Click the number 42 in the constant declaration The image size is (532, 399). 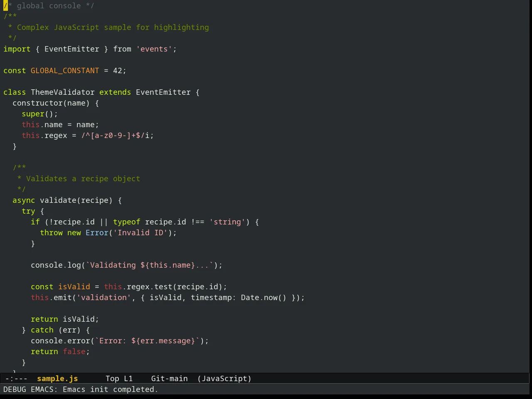[118, 71]
